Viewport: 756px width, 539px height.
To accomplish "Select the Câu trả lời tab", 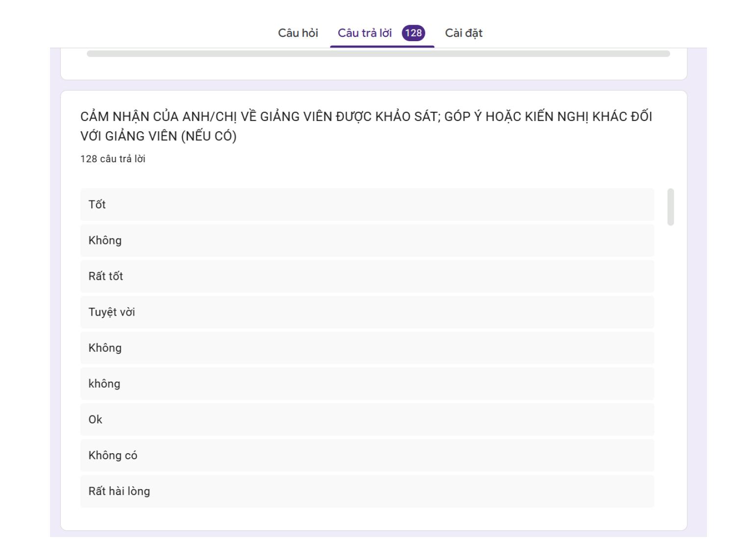I will pos(364,33).
